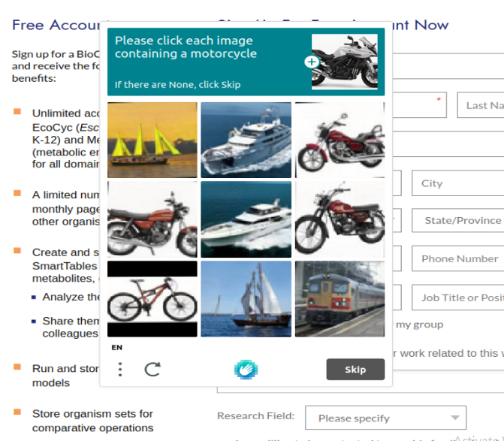Select the orange motorcycle left tile

(152, 219)
